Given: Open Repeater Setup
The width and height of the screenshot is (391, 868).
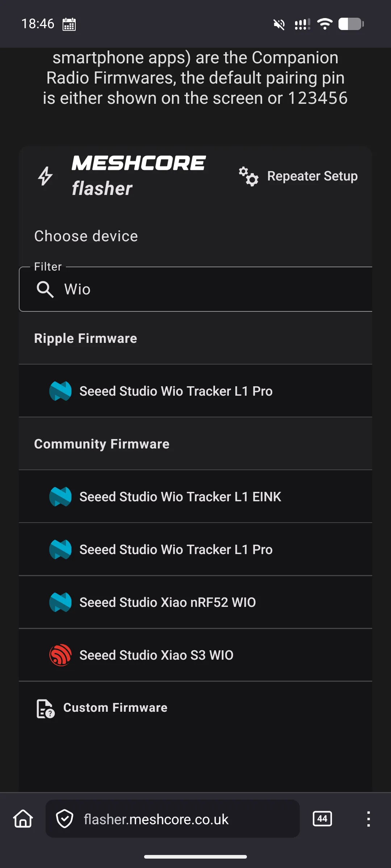Looking at the screenshot, I should [x=298, y=176].
